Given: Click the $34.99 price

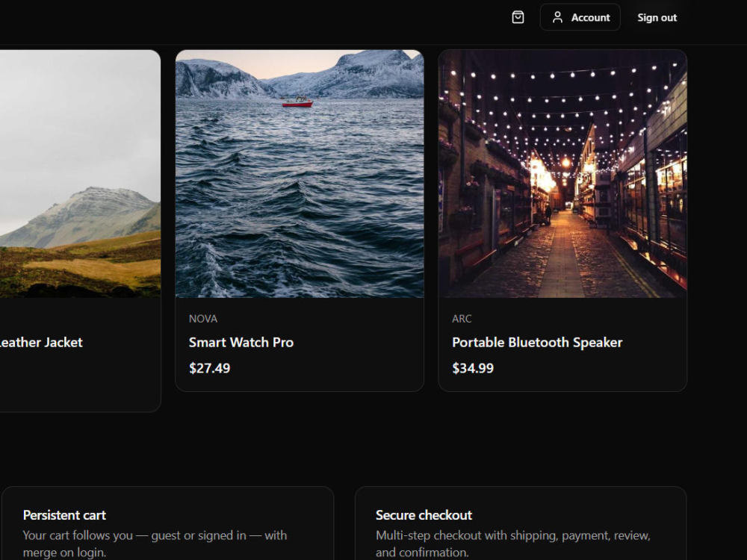Looking at the screenshot, I should point(473,368).
